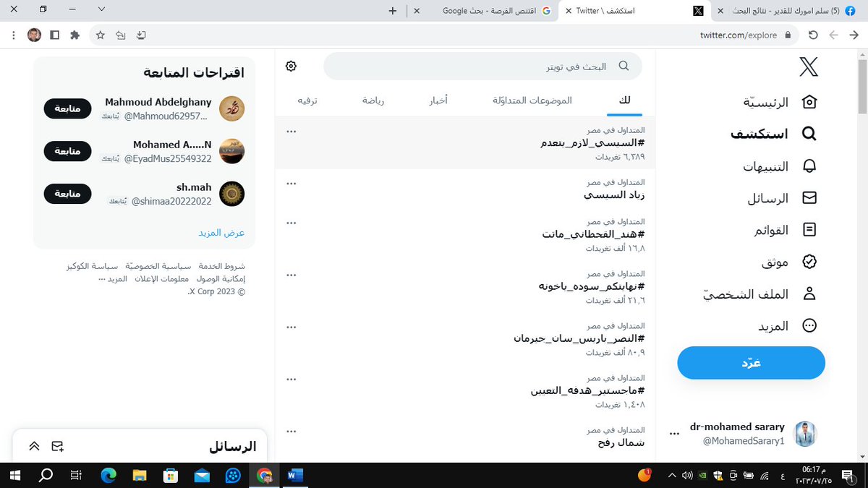Open Privacy Policy (سياسة الخصوصيّة) link
868x488 pixels.
pyautogui.click(x=158, y=266)
